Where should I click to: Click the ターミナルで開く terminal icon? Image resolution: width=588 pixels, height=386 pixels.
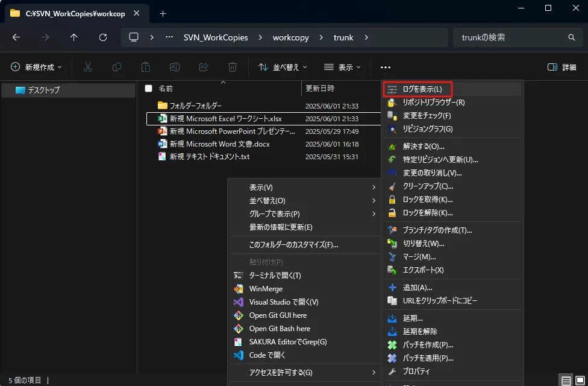pyautogui.click(x=239, y=276)
